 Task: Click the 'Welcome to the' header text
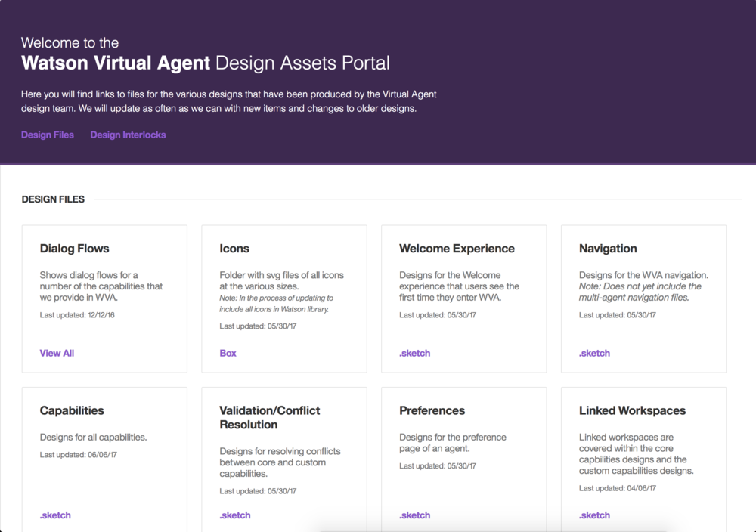70,43
